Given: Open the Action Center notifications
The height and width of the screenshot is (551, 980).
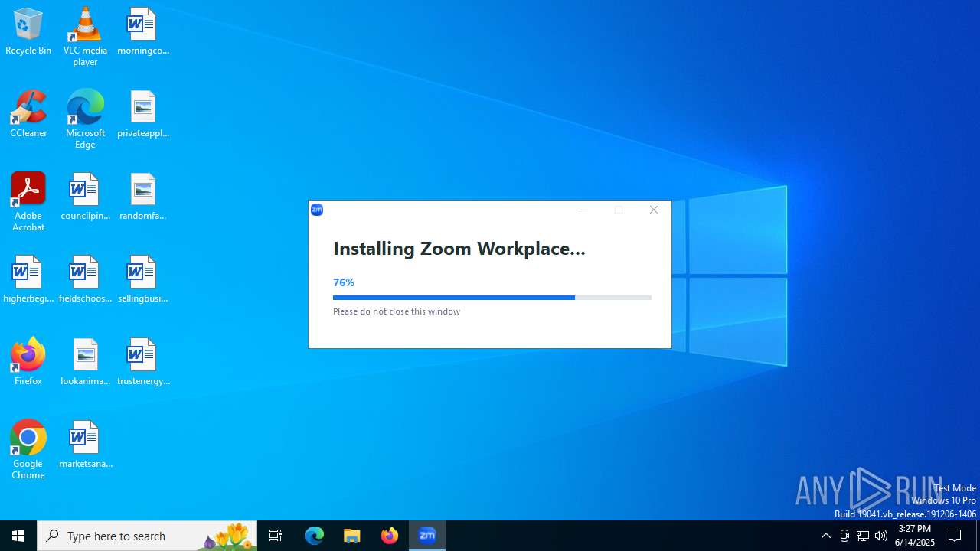Looking at the screenshot, I should (x=955, y=536).
